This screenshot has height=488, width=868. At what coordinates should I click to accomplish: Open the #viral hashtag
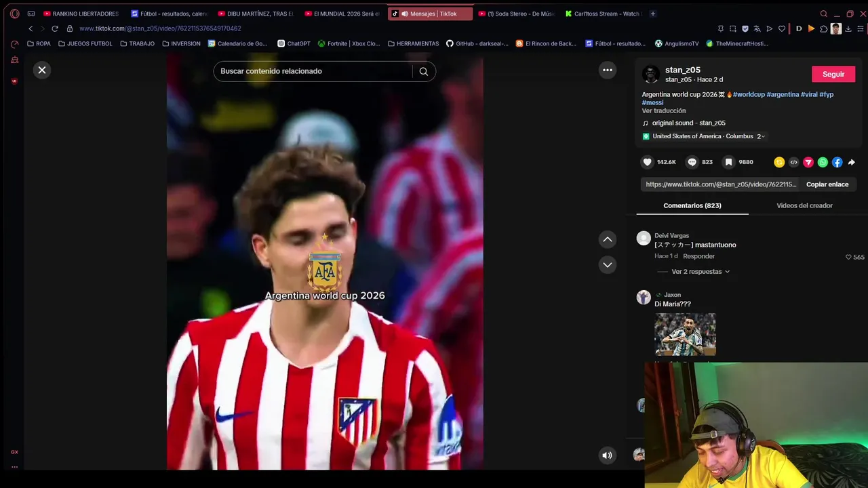coord(809,94)
